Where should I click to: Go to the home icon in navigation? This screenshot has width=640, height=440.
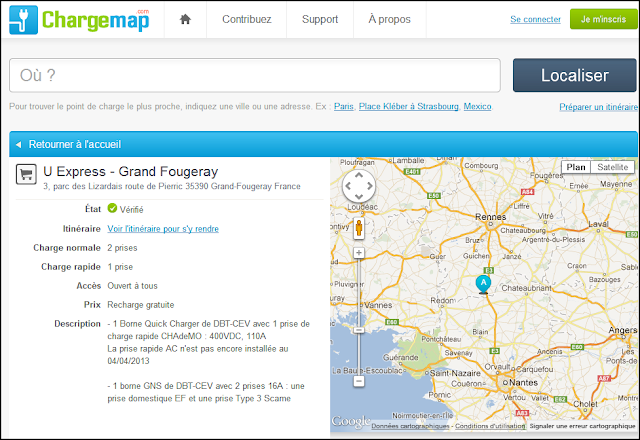185,19
